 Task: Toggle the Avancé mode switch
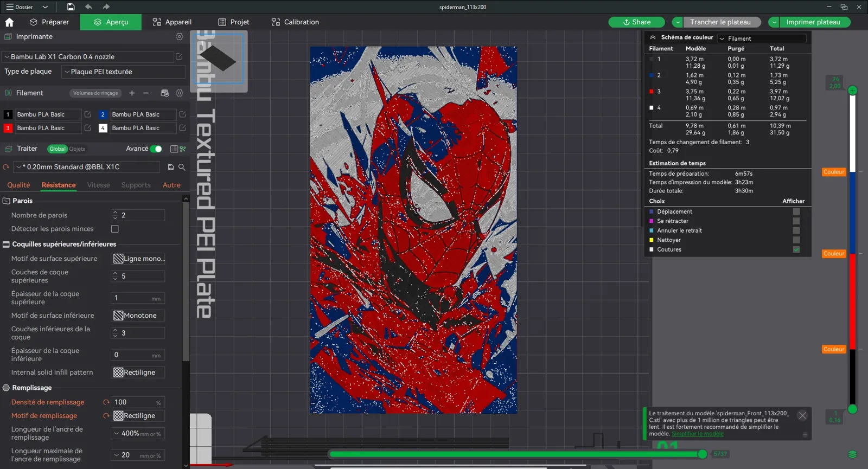click(156, 149)
